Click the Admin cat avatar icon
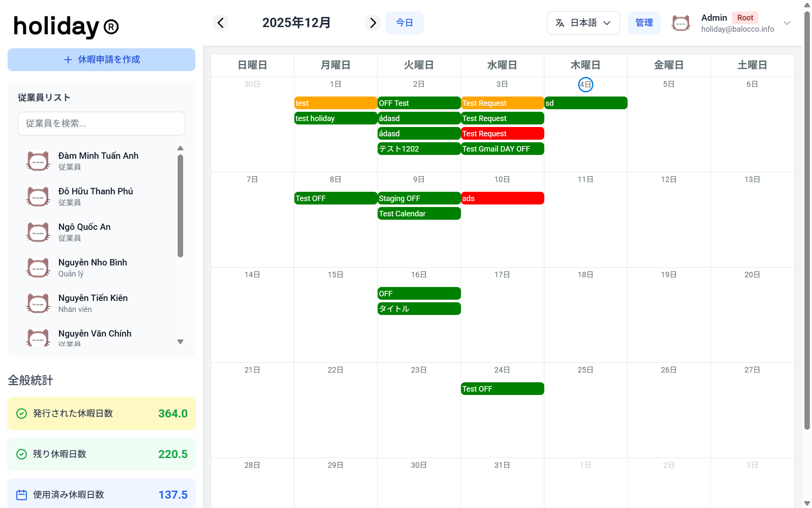This screenshot has height=508, width=812. (x=680, y=23)
